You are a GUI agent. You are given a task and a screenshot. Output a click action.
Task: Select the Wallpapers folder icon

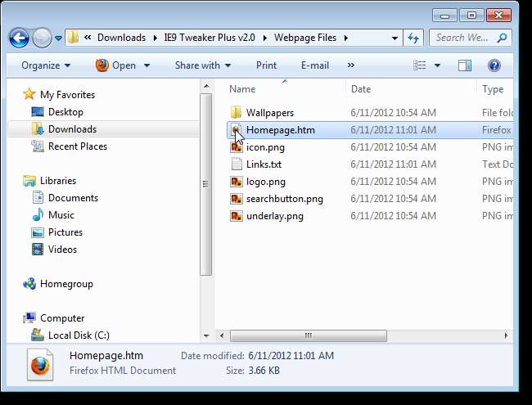click(236, 113)
